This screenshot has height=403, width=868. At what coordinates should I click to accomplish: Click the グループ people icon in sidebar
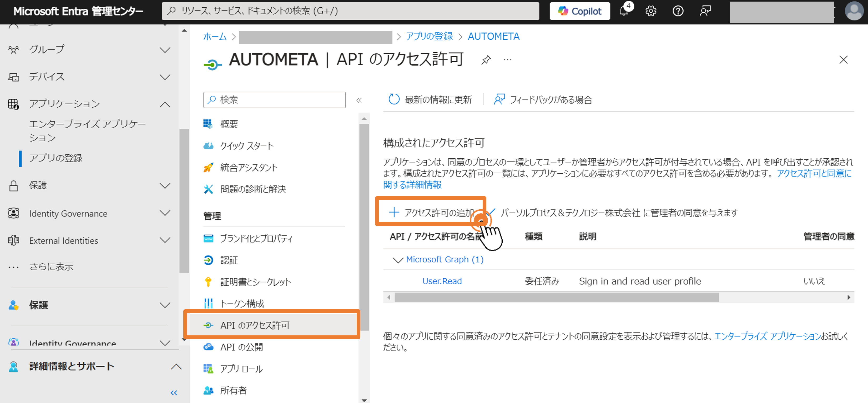[13, 50]
